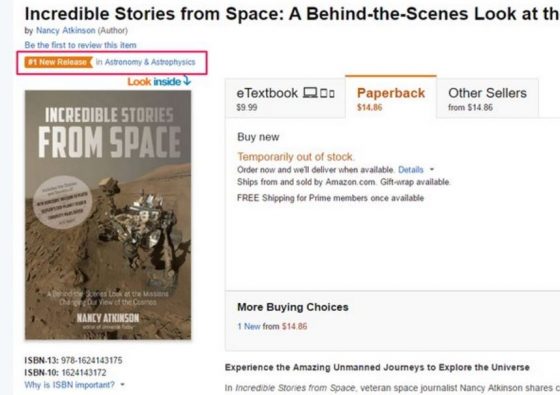Viewport: 560px width, 395px height.
Task: Click Be the first to review link
Action: tap(80, 45)
